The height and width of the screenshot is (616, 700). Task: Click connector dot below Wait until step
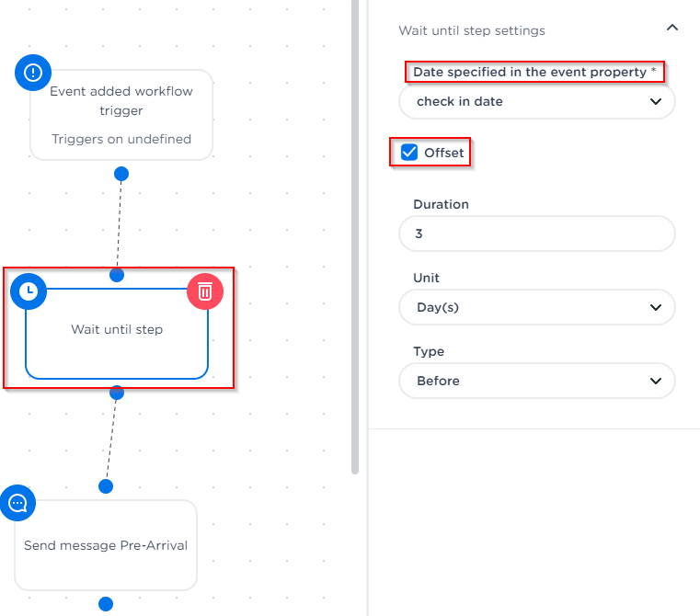117,393
